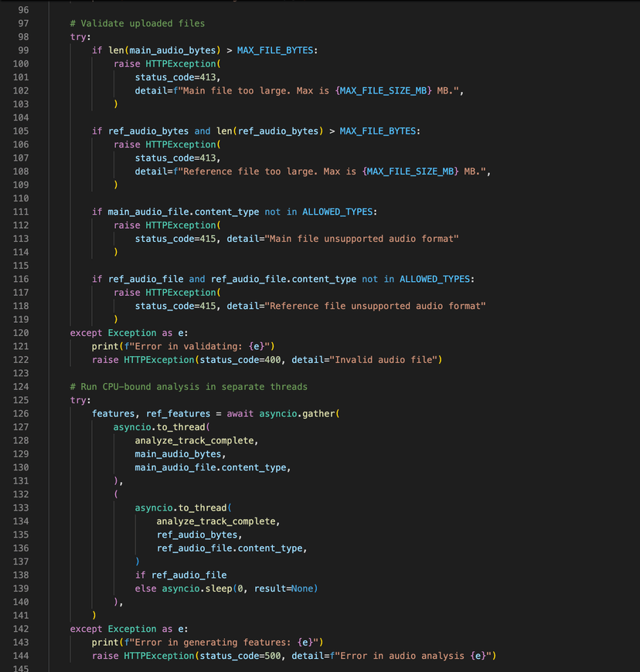The width and height of the screenshot is (640, 672).
Task: Click ref_audio_bytes on line 135
Action: pyautogui.click(x=199, y=535)
